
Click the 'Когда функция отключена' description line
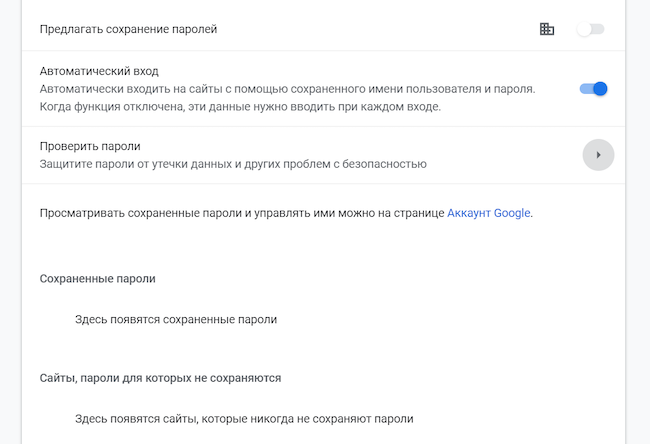pos(240,106)
